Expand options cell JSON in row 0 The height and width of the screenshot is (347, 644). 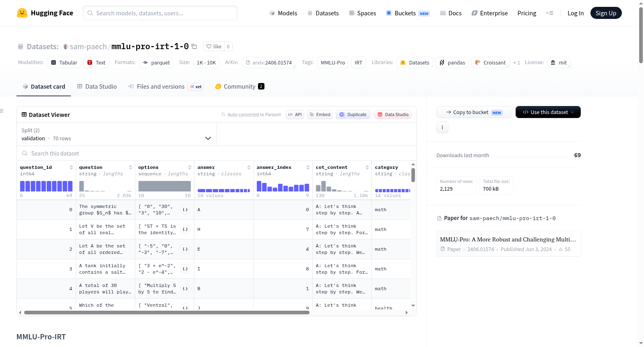tap(185, 210)
